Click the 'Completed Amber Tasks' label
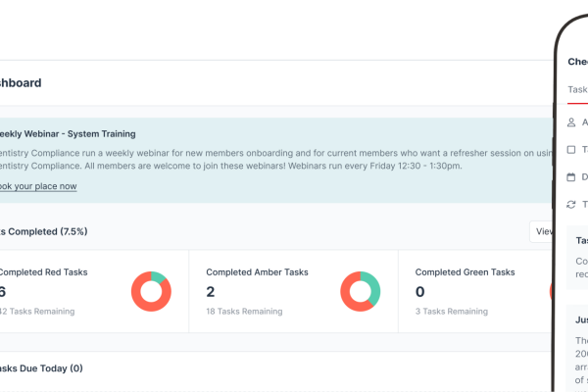The width and height of the screenshot is (588, 392). pos(257,272)
